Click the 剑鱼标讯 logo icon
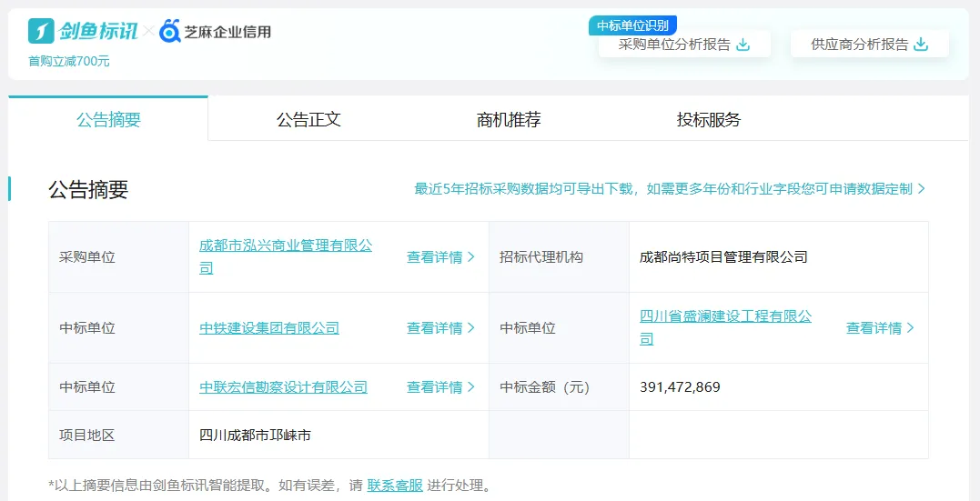The image size is (980, 501). (42, 31)
